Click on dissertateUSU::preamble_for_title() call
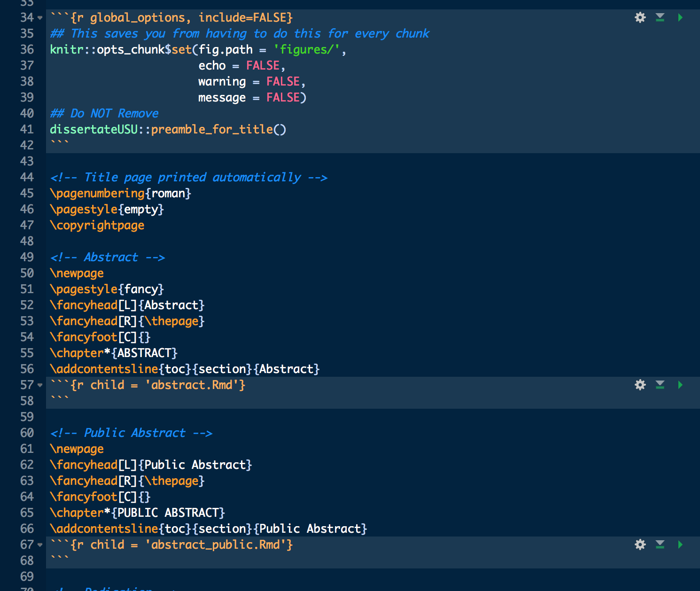Screen dimensions: 700x591 [168, 130]
